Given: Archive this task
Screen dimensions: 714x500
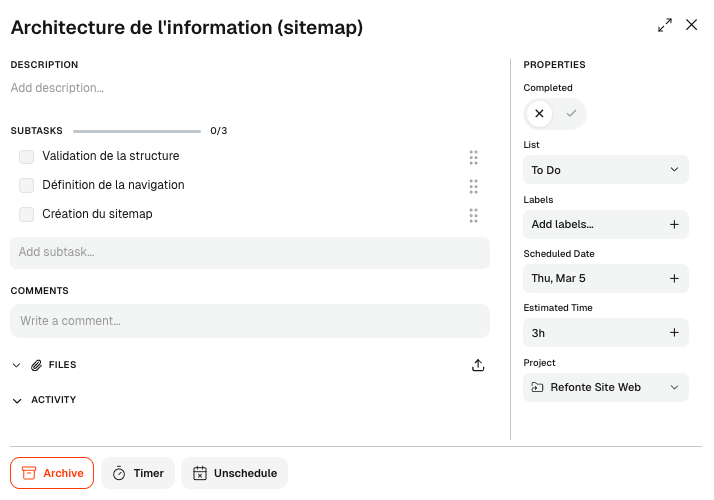Looking at the screenshot, I should click(x=52, y=473).
